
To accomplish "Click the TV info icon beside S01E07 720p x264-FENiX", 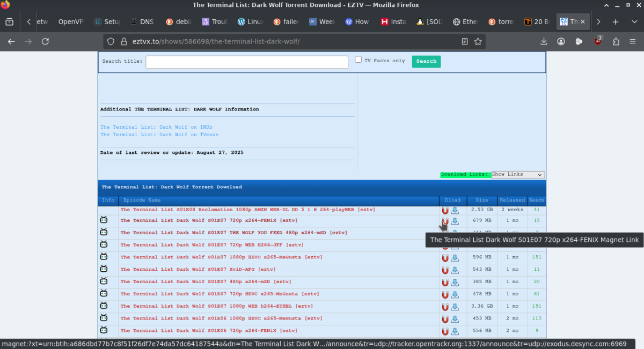I will [104, 220].
